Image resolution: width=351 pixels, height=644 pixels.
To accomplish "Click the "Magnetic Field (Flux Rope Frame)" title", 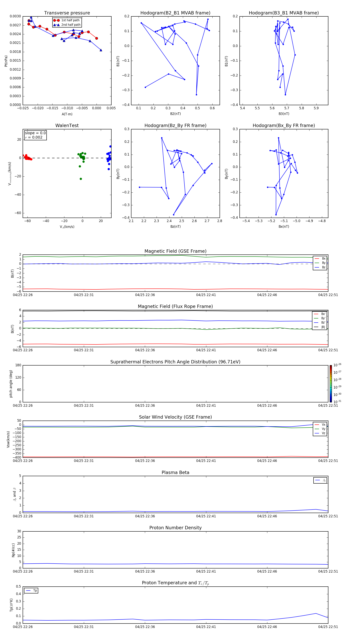I will pyautogui.click(x=175, y=307).
